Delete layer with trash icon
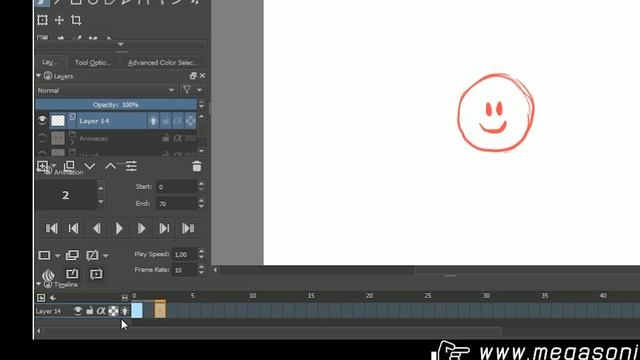The height and width of the screenshot is (360, 640). 197,166
